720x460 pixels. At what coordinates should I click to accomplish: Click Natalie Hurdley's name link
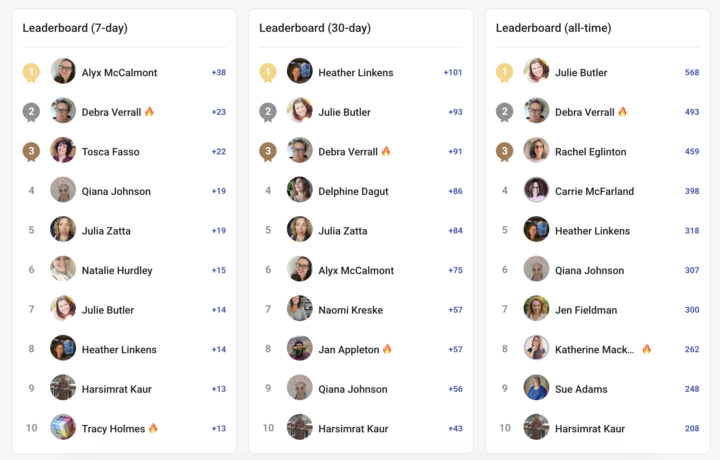117,271
